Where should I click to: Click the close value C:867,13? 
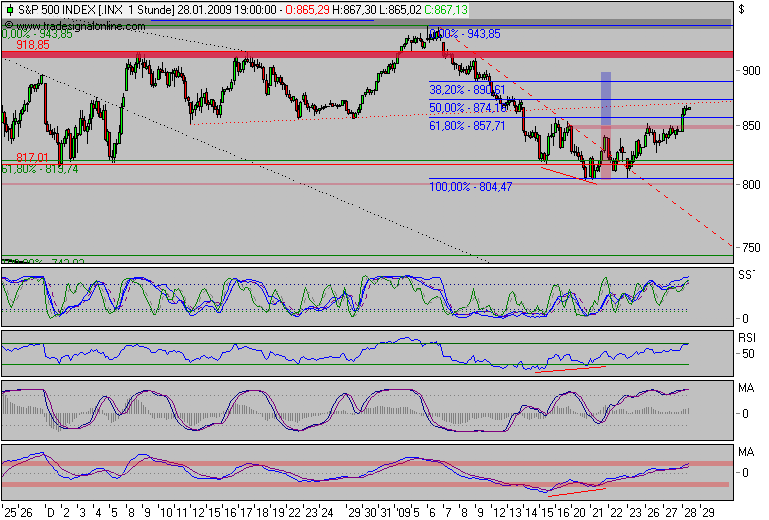point(446,10)
